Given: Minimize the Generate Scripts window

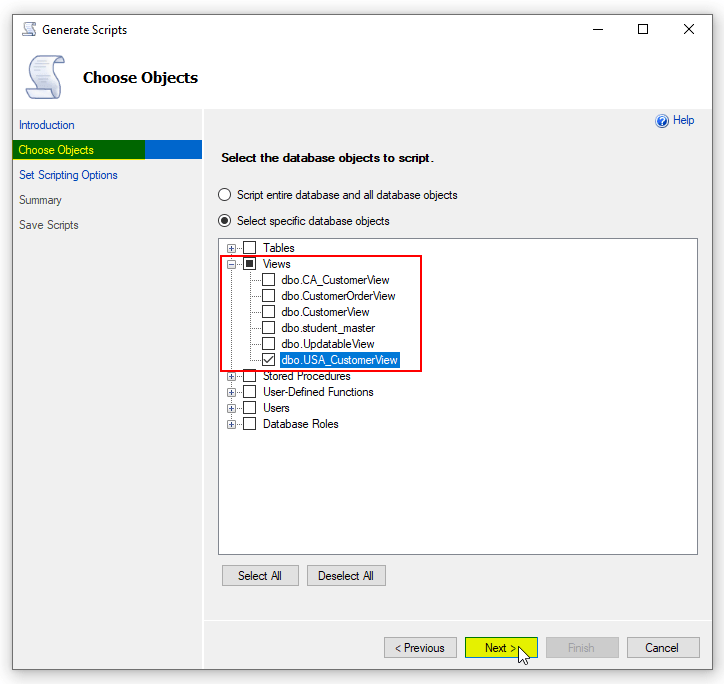Looking at the screenshot, I should tap(598, 30).
